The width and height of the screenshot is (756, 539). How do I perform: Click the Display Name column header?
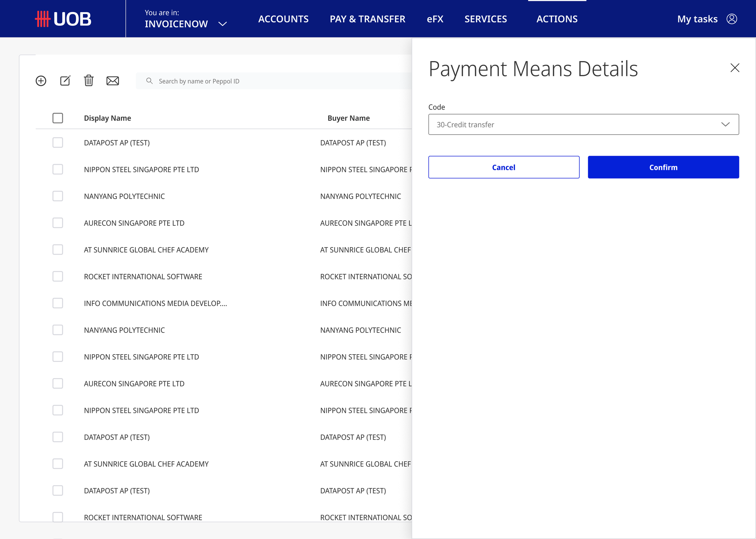pos(108,118)
